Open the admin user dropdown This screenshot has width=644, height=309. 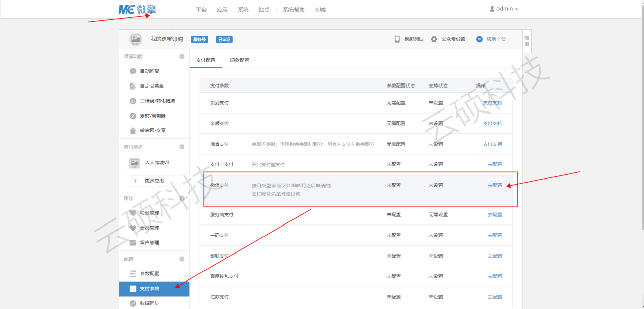click(x=504, y=9)
